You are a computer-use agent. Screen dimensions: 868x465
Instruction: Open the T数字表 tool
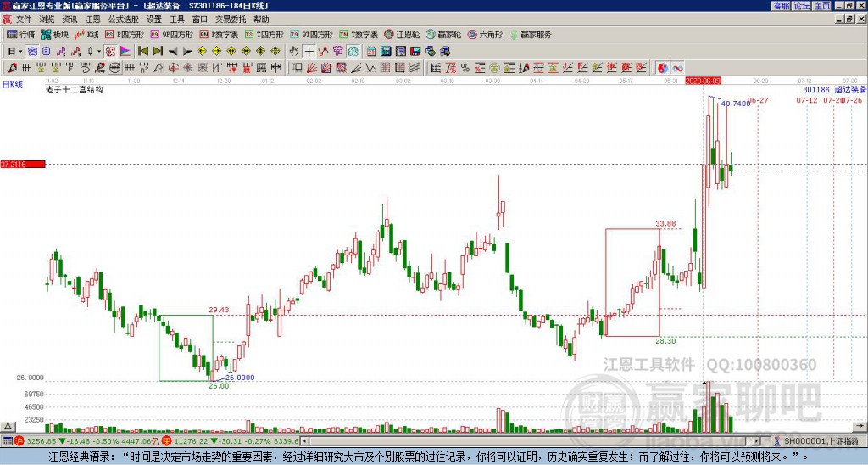(359, 34)
